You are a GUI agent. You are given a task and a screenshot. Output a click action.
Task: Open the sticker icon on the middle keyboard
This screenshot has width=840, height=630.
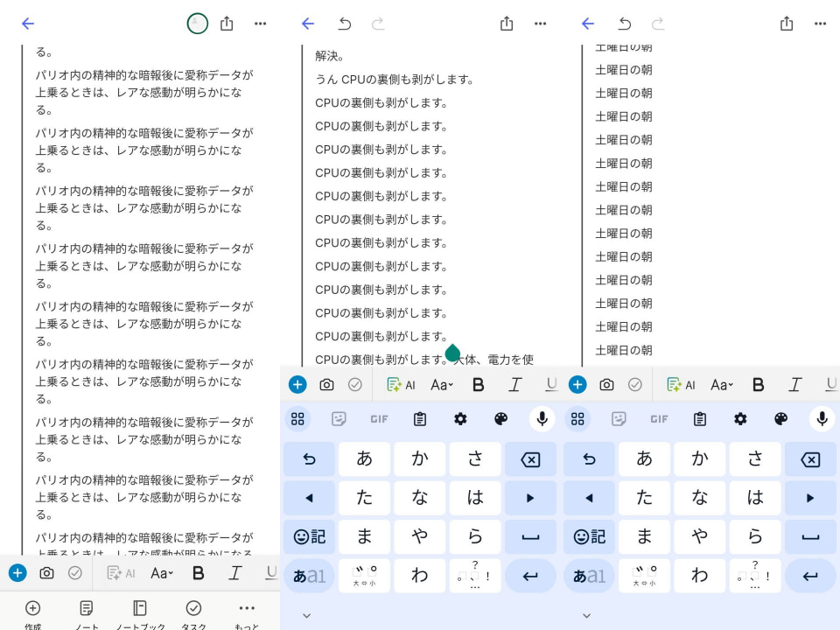coord(339,419)
